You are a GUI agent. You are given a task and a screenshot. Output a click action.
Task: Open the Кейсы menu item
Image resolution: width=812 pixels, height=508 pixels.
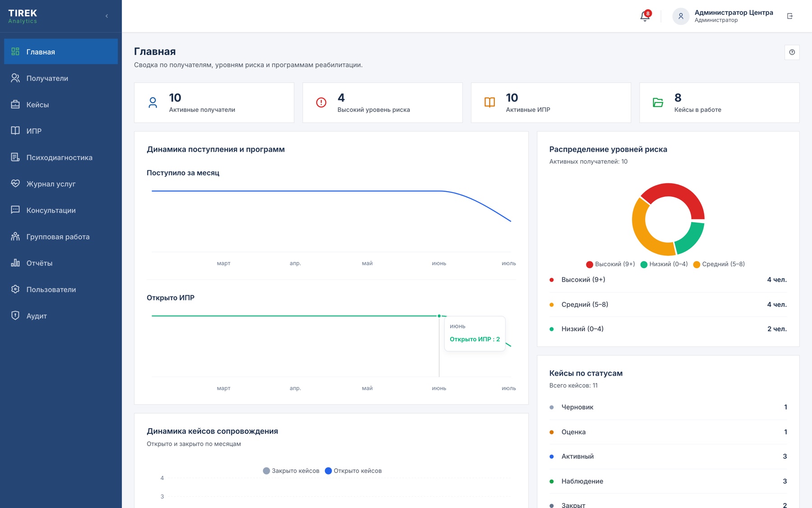pos(61,104)
